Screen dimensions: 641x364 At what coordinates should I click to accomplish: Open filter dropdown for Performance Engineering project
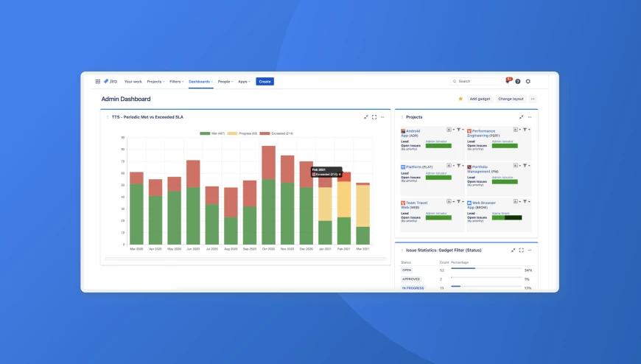pyautogui.click(x=526, y=130)
